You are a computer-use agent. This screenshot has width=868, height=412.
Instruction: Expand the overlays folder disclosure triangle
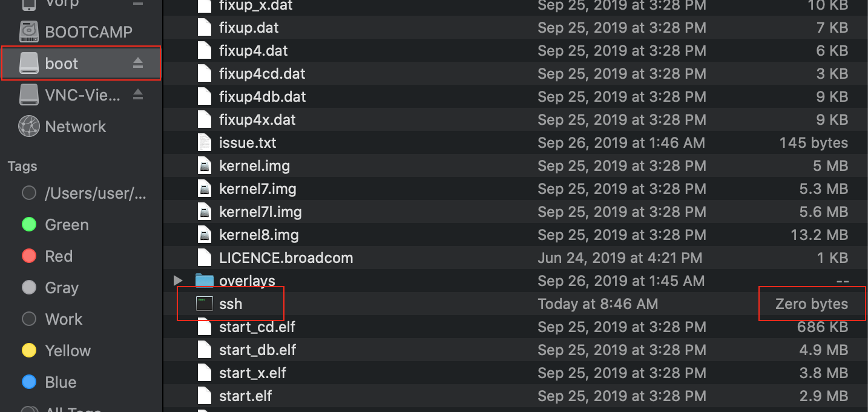coord(178,281)
